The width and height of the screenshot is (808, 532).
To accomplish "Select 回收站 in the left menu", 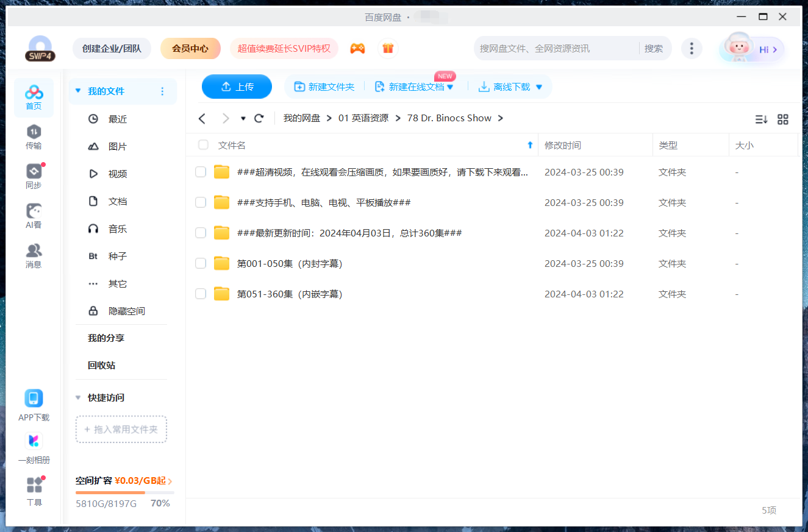I will (x=101, y=366).
